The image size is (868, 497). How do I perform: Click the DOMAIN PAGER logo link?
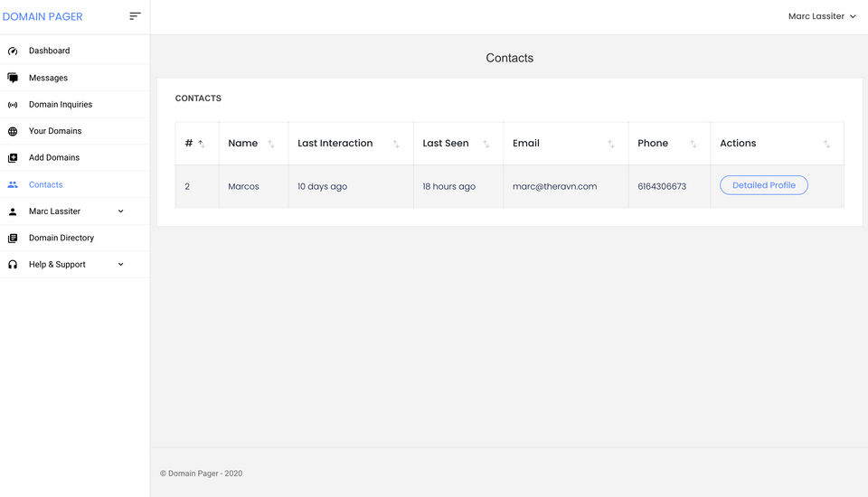point(42,16)
